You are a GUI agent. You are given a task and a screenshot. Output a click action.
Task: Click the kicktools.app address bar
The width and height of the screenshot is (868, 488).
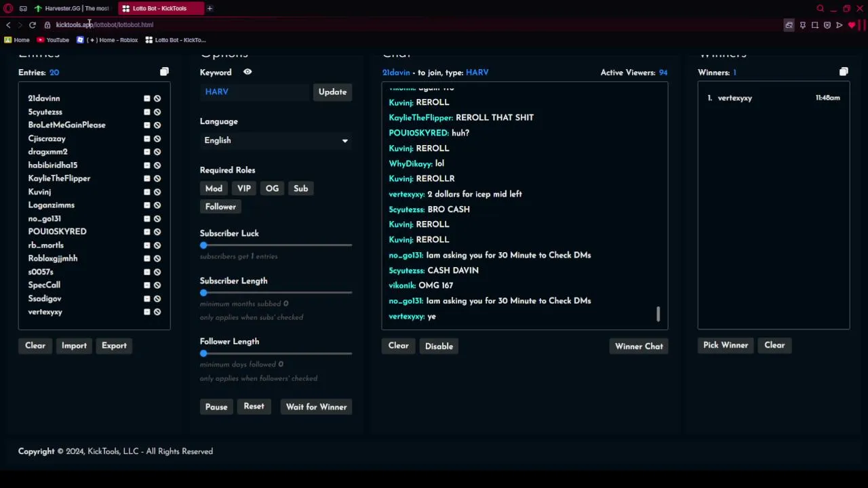[104, 25]
